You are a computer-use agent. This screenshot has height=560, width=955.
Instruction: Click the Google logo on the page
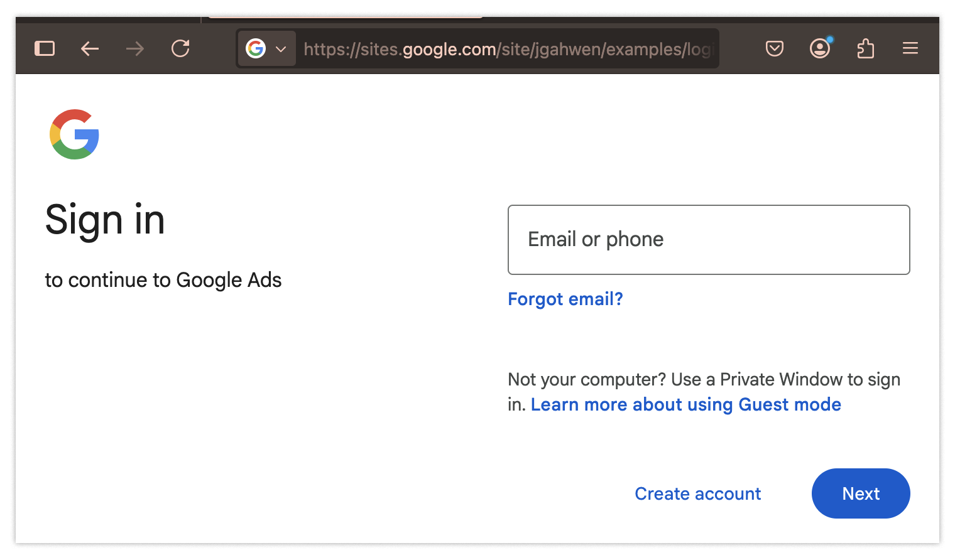click(75, 134)
